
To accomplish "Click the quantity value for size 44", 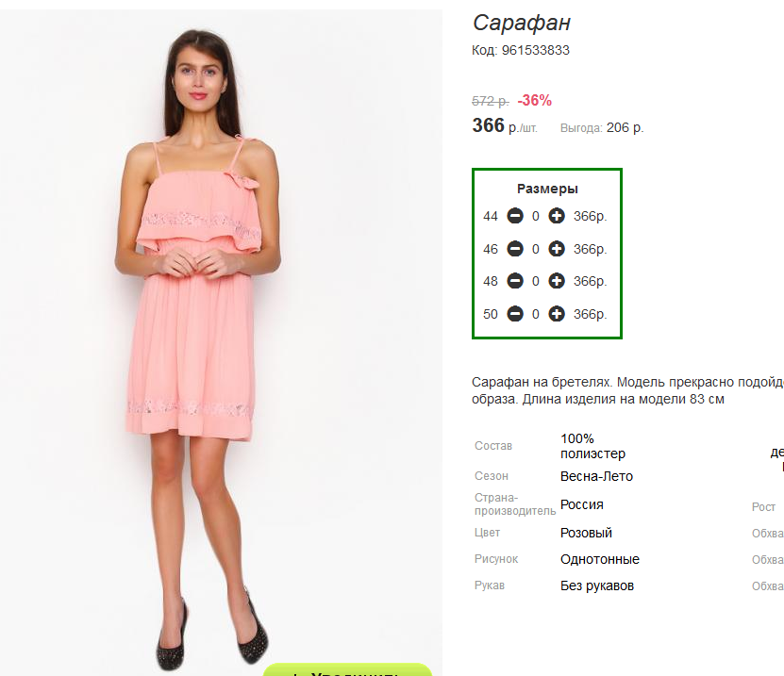I will coord(536,216).
